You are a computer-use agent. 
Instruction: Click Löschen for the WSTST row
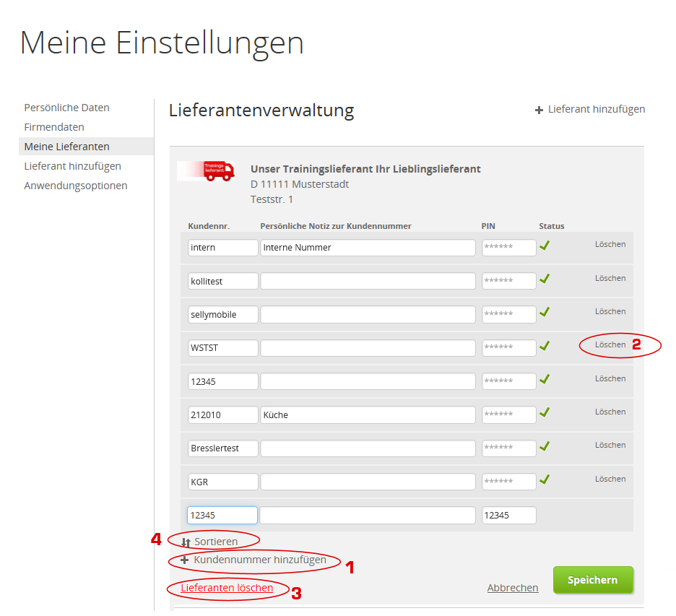tap(610, 345)
